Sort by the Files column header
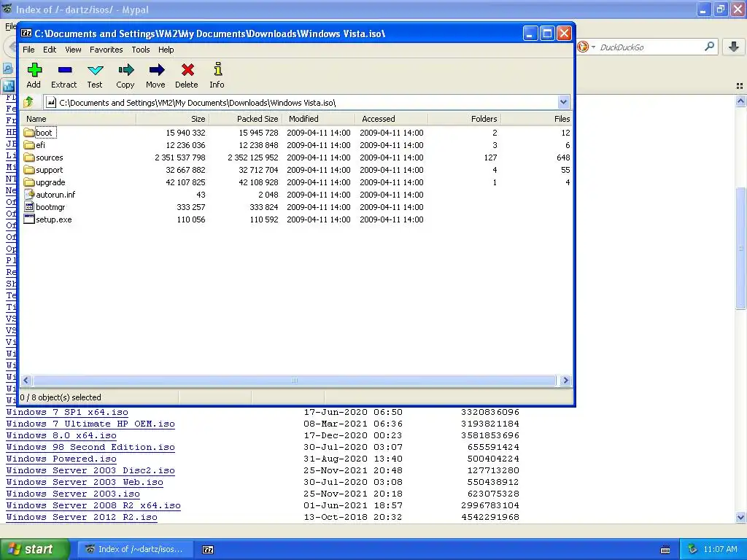Image resolution: width=747 pixels, height=560 pixels. (536, 119)
